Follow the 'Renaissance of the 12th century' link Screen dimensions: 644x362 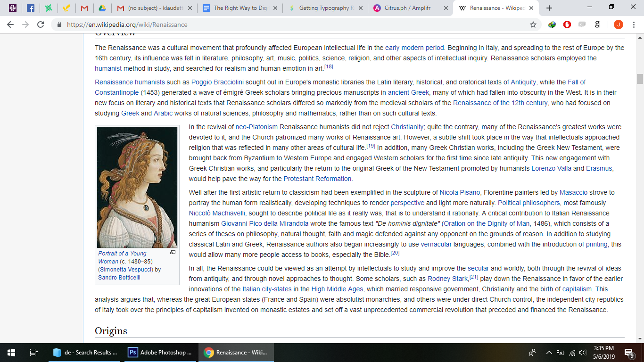(500, 103)
